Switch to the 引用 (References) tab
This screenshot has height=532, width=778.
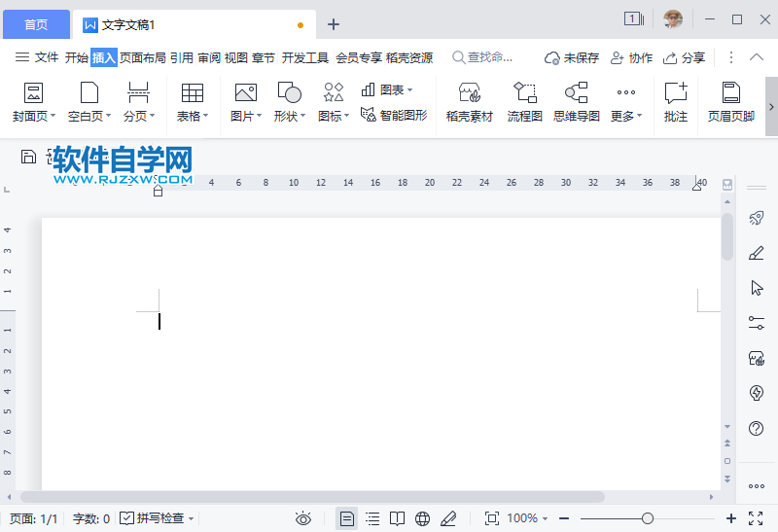pyautogui.click(x=182, y=57)
